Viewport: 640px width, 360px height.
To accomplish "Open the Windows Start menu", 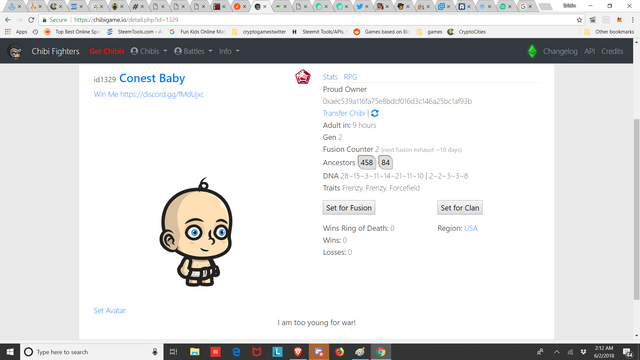I will click(10, 352).
